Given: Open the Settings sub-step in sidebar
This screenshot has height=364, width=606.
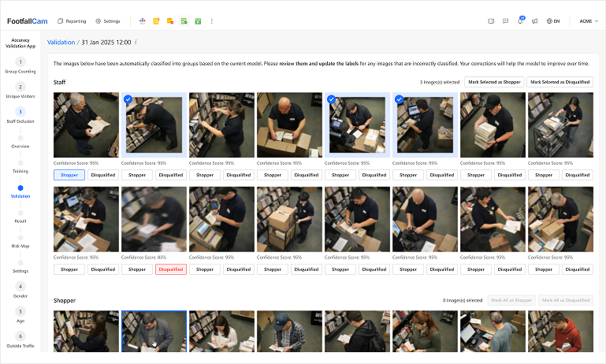Looking at the screenshot, I should point(20,266).
